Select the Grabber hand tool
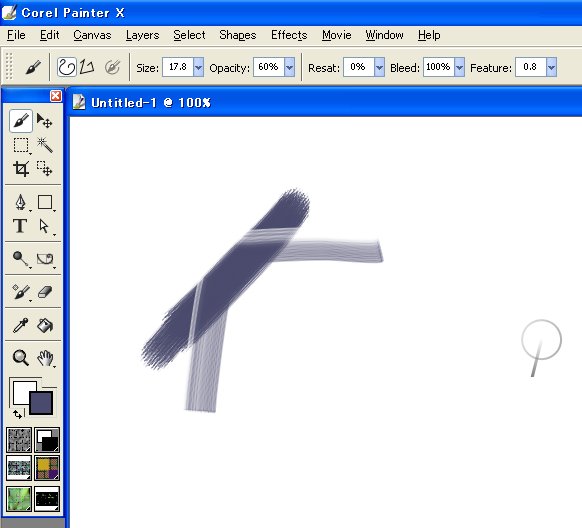Image resolution: width=582 pixels, height=528 pixels. pos(45,358)
